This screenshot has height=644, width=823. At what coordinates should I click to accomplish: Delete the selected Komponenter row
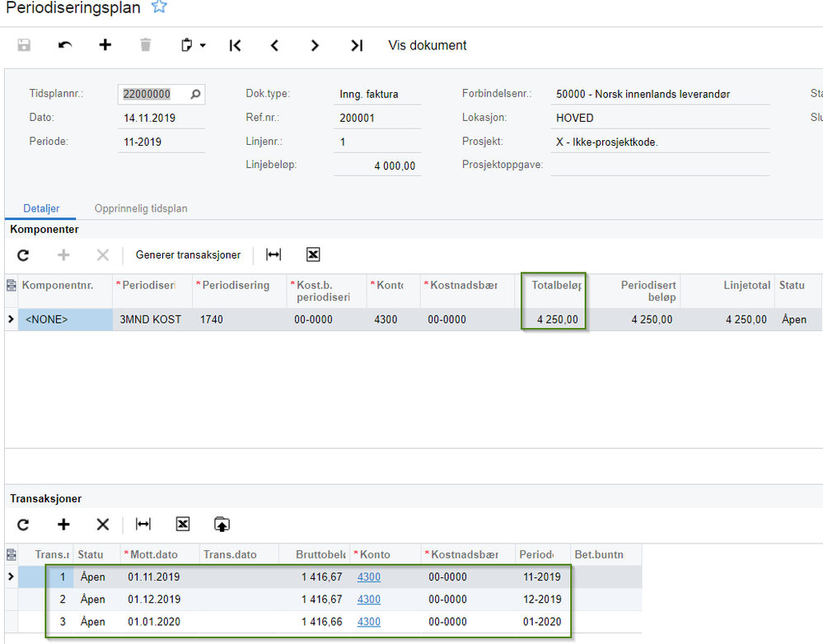pos(103,255)
